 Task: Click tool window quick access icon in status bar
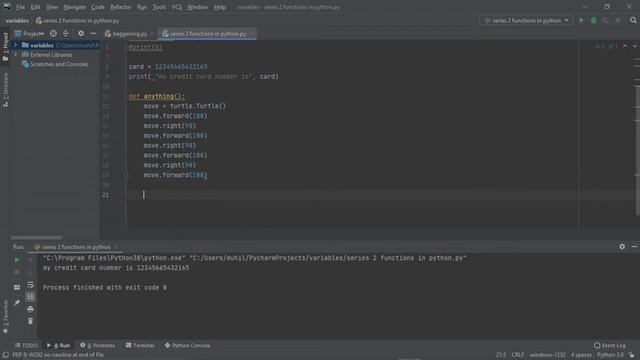5,355
